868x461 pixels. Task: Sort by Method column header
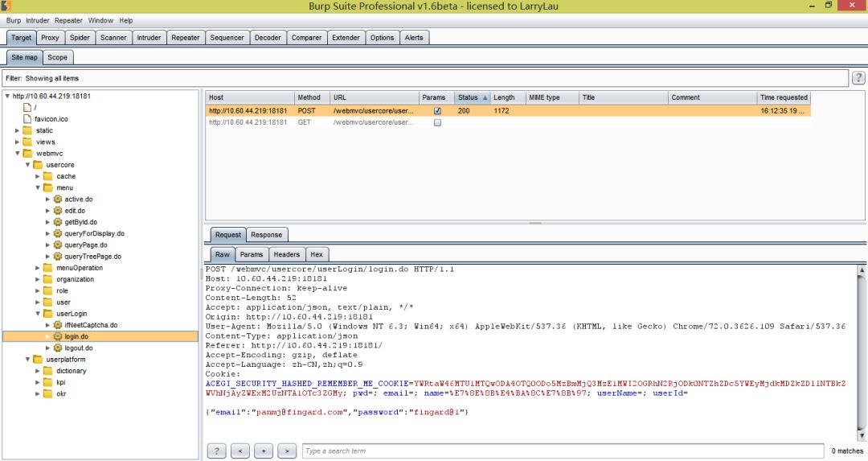(312, 97)
